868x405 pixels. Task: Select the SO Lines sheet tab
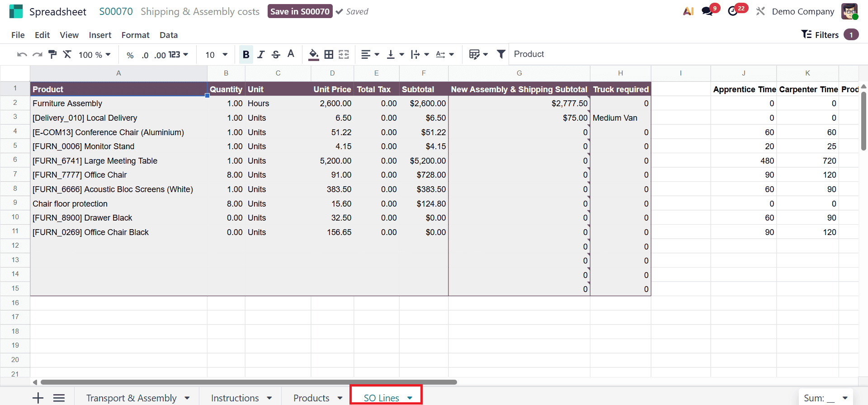click(382, 398)
